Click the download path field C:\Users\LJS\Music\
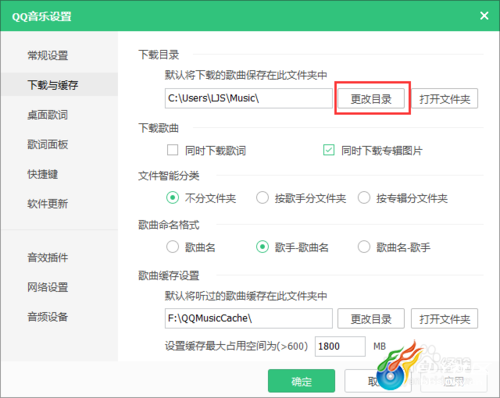Image resolution: width=500 pixels, height=398 pixels. [x=248, y=98]
